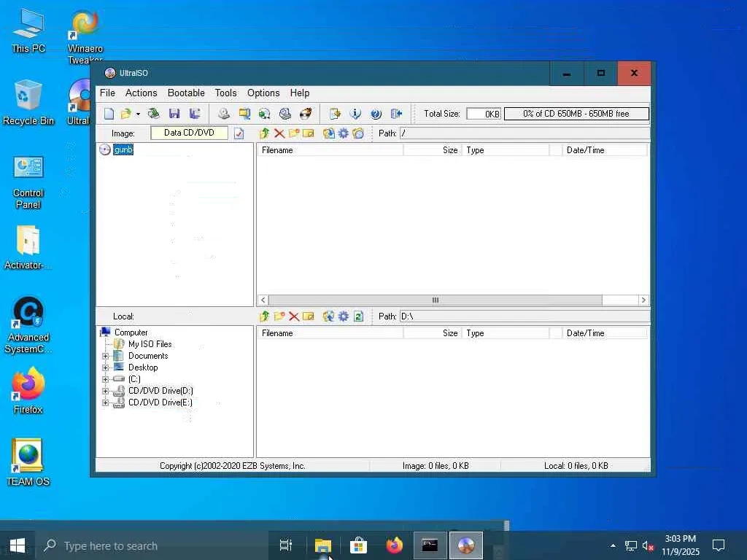Open File Explorer from the taskbar
Viewport: 747px width, 560px height.
(322, 545)
